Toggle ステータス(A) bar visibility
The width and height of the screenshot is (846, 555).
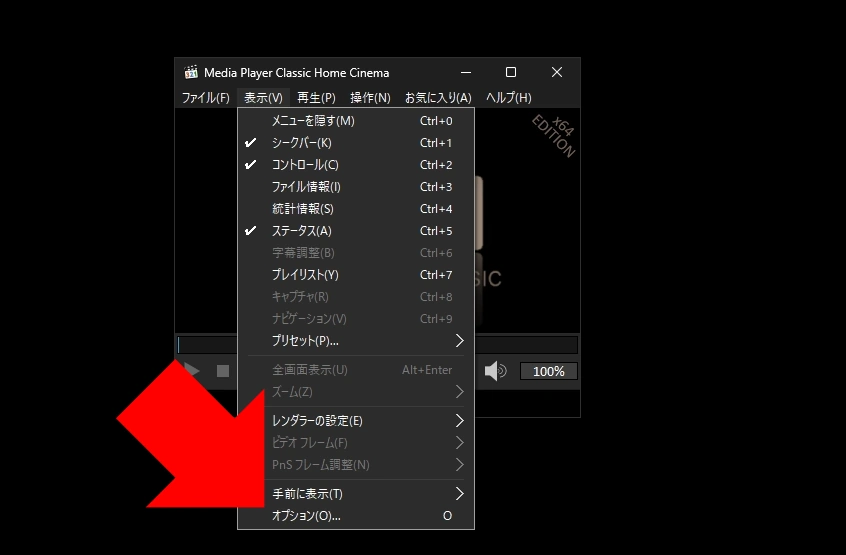point(356,231)
